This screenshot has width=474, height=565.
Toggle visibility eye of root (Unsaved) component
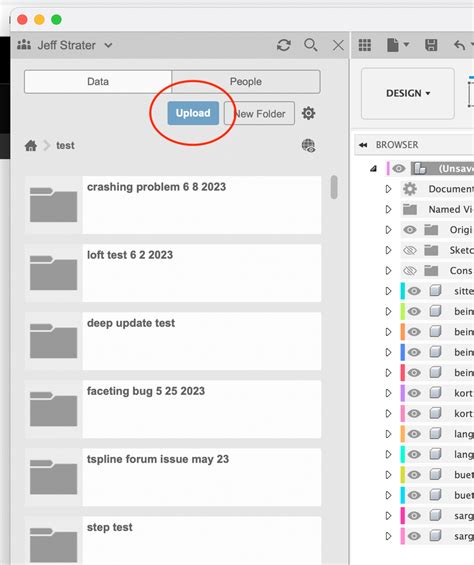399,168
